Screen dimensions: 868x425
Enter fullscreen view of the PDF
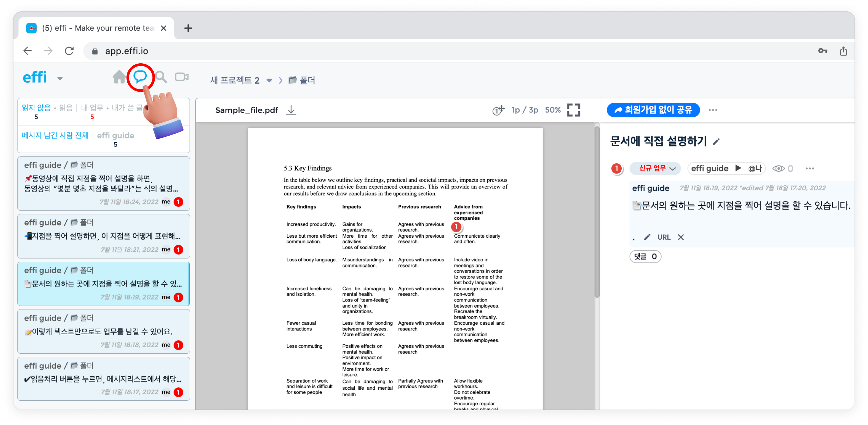tap(573, 110)
